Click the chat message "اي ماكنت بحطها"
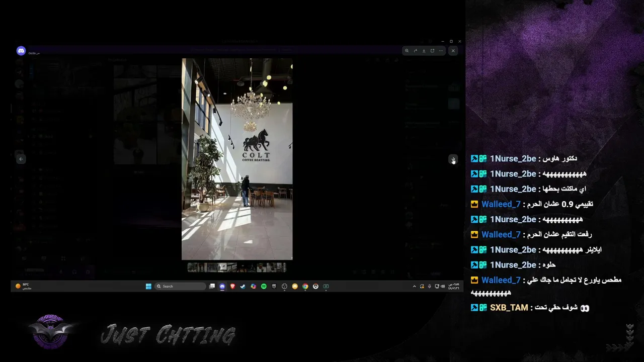 pyautogui.click(x=565, y=189)
